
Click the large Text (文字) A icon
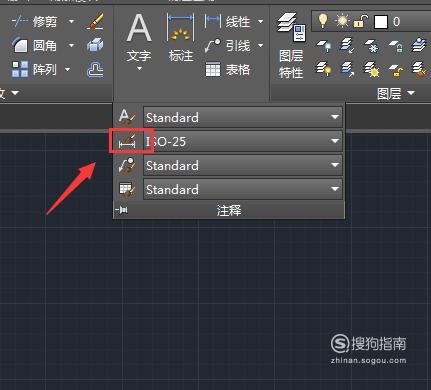click(139, 29)
